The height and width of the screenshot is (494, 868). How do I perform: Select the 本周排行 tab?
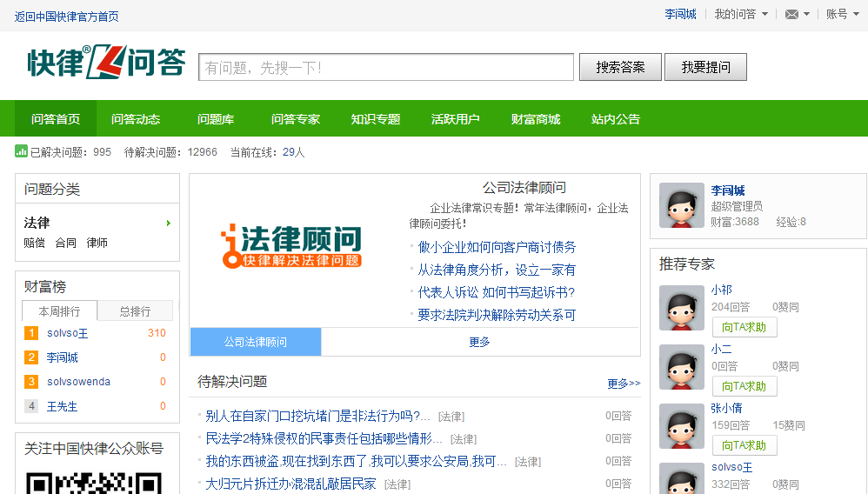[x=59, y=311]
